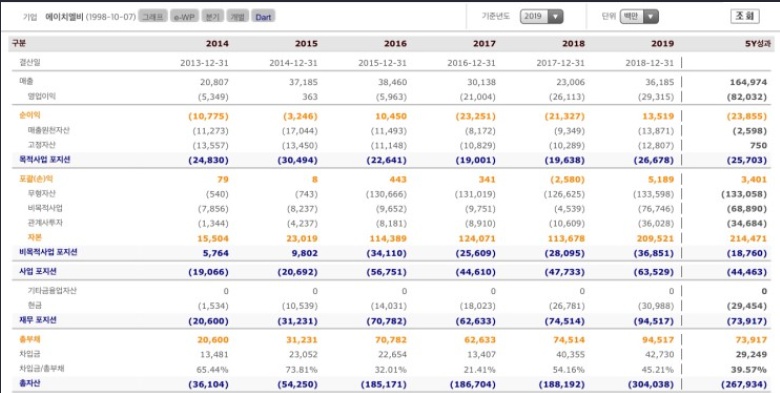Select the 관계사투자 row label
This screenshot has width=780, height=393.
point(45,223)
